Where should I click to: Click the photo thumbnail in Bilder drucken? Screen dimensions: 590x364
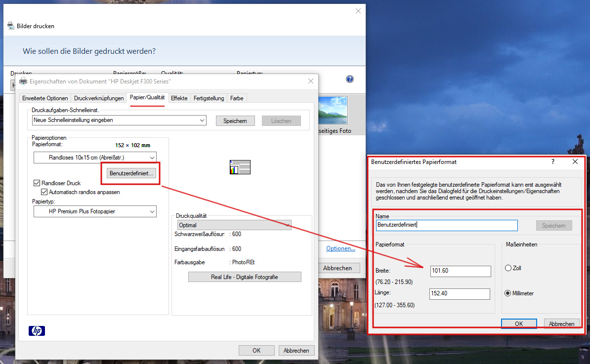point(333,110)
